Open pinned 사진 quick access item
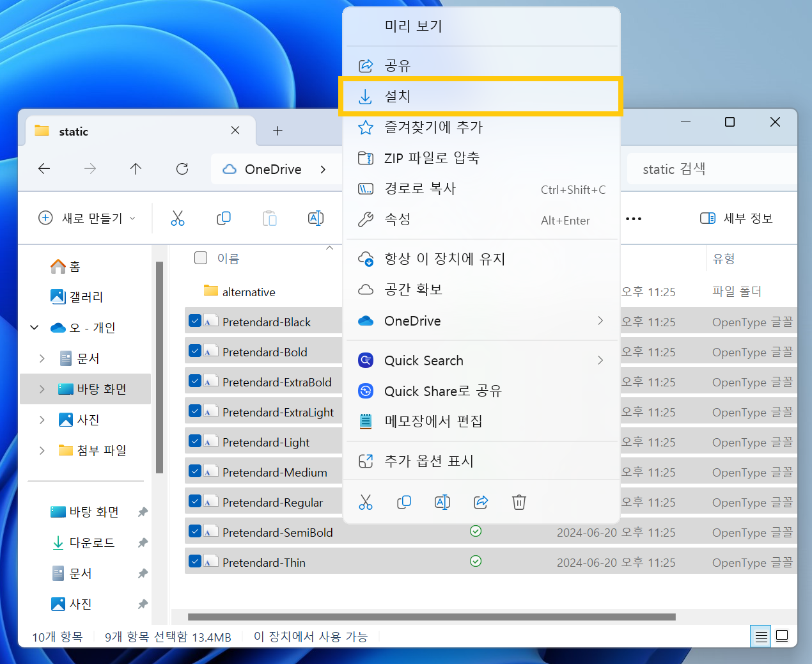812x664 pixels. 72,604
